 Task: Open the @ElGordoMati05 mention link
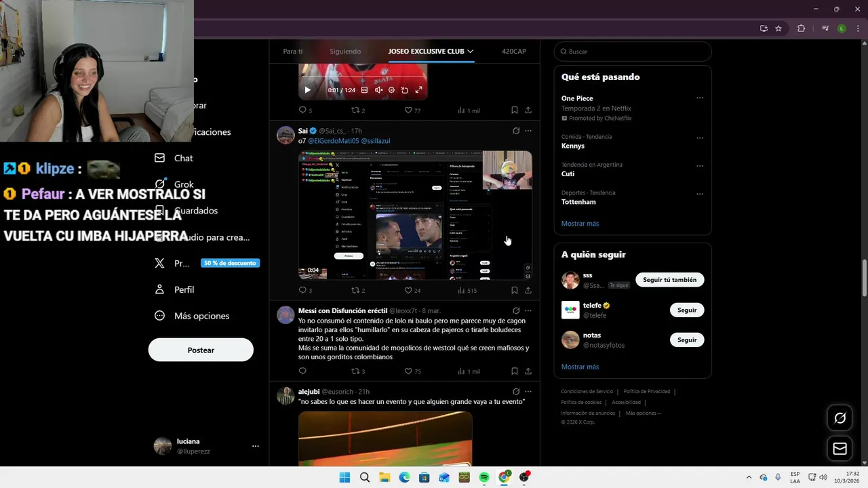pos(334,141)
